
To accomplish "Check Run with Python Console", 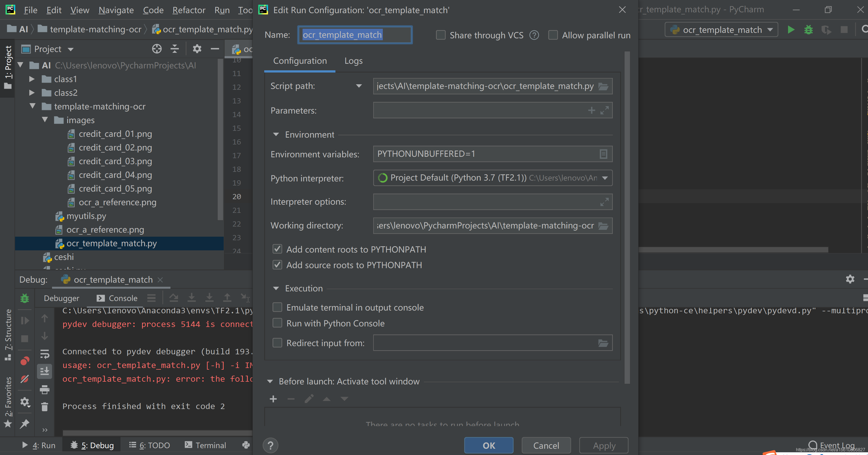I will click(277, 323).
